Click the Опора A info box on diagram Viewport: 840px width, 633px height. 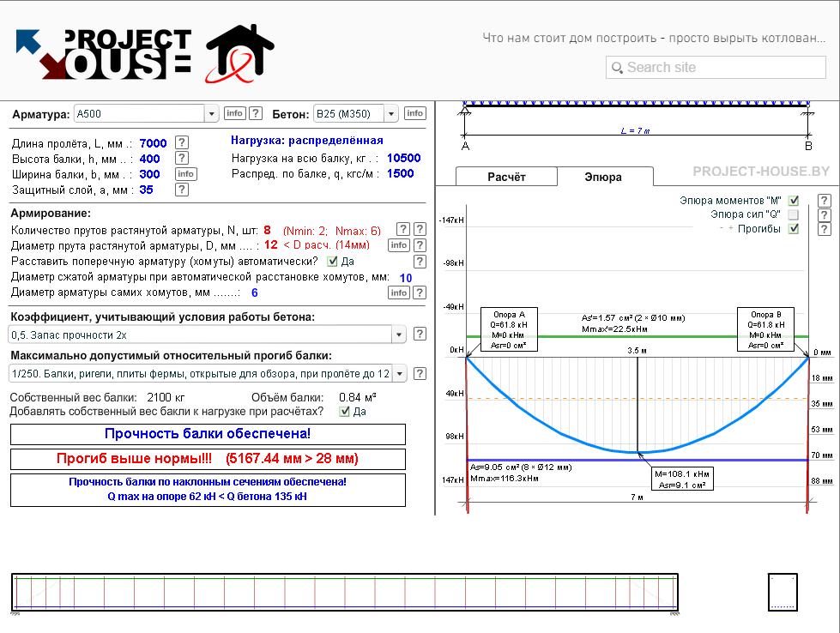tap(509, 329)
